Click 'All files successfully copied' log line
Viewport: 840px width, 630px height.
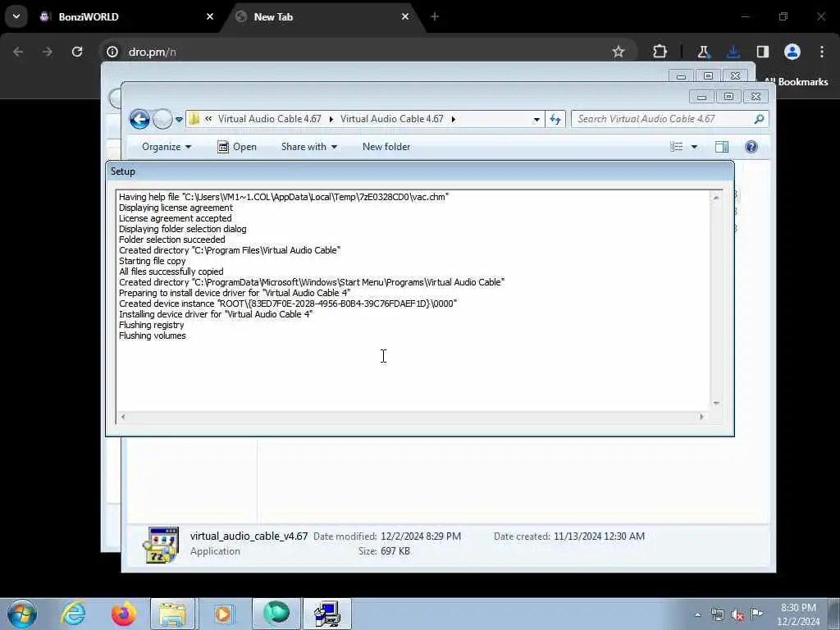(171, 272)
